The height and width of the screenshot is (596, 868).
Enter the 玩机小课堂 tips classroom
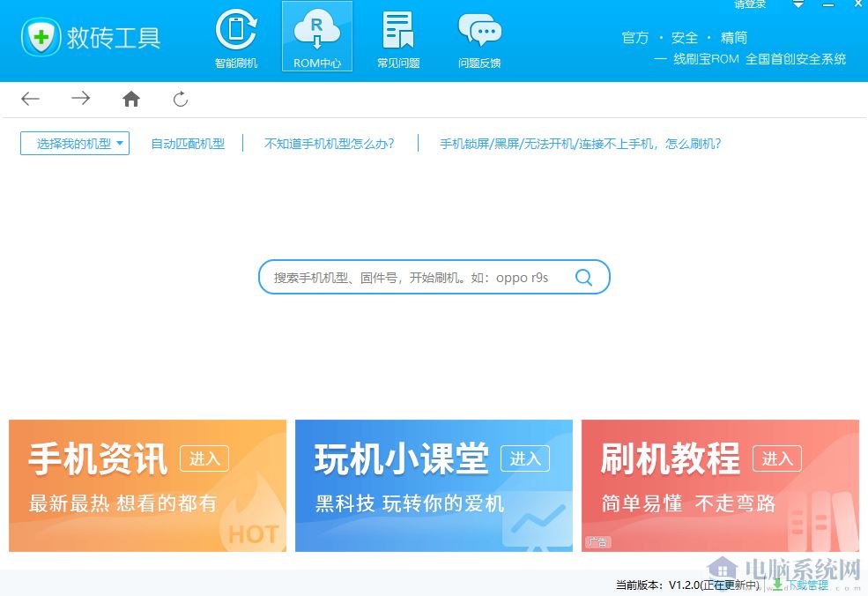524,458
